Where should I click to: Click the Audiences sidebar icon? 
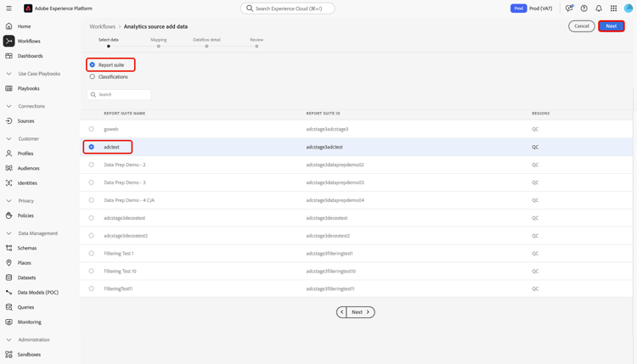[x=9, y=168]
